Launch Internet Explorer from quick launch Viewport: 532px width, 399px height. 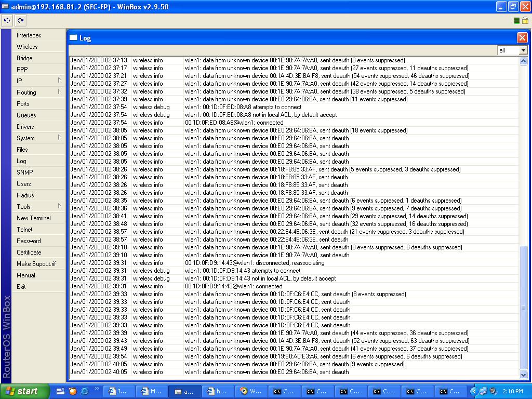[85, 391]
